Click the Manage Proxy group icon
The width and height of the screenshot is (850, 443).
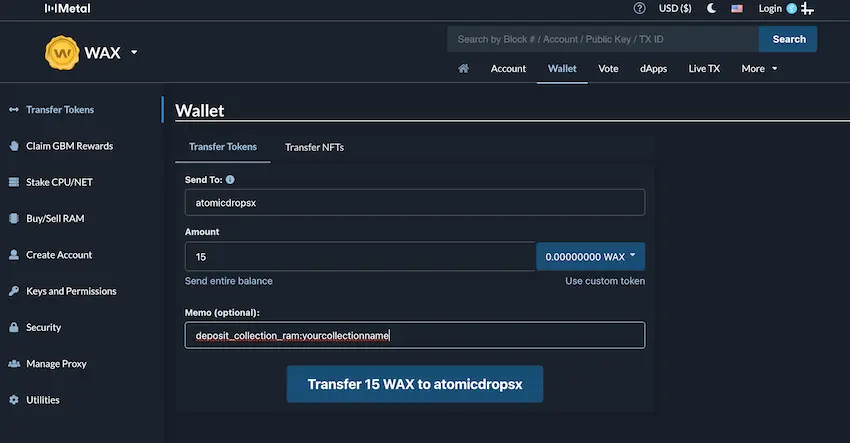[14, 364]
